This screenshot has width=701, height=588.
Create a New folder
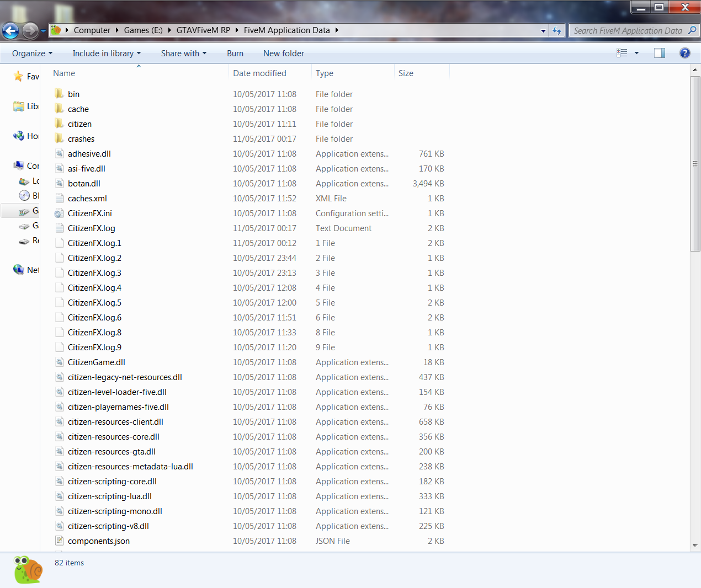(x=284, y=54)
